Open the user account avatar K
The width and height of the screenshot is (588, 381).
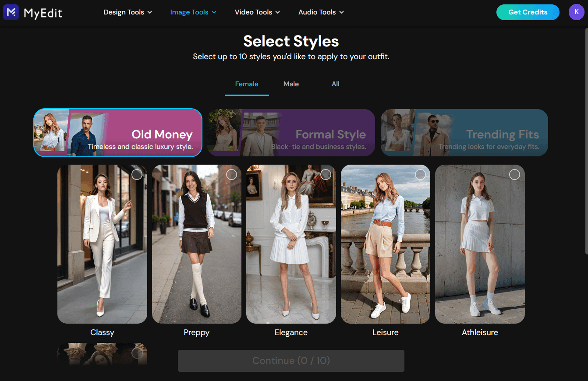[x=577, y=12]
